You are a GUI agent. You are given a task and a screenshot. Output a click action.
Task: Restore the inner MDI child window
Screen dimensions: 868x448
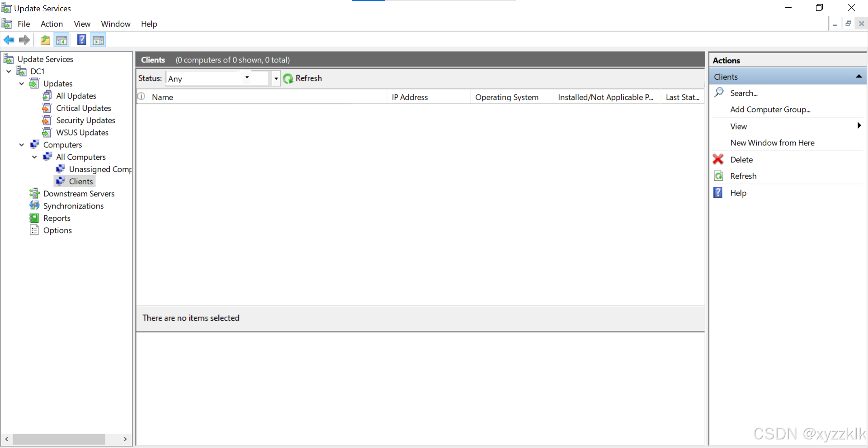coord(848,24)
